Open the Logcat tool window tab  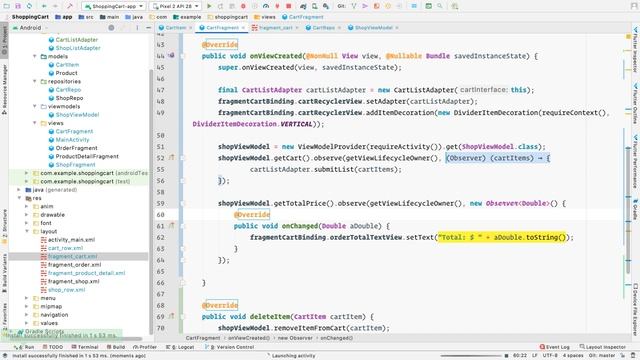point(180,347)
